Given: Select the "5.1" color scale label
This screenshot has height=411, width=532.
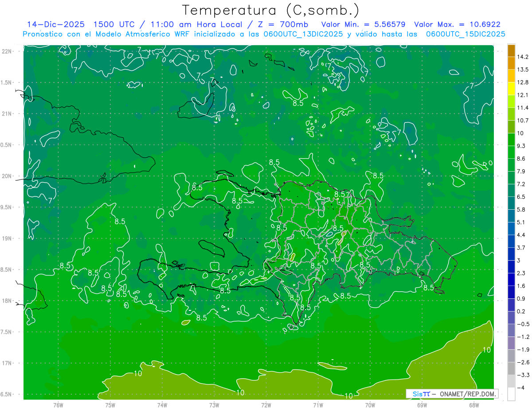Looking at the screenshot, I should pos(521,222).
